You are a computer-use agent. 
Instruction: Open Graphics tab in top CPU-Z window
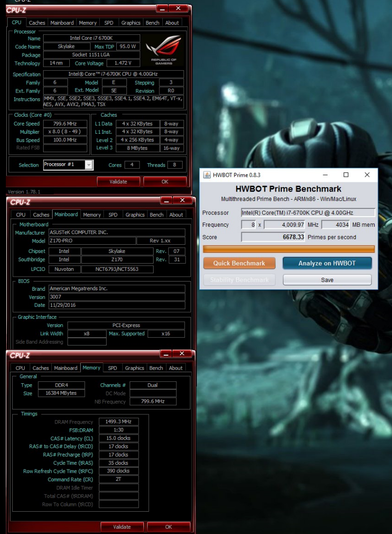(x=131, y=23)
